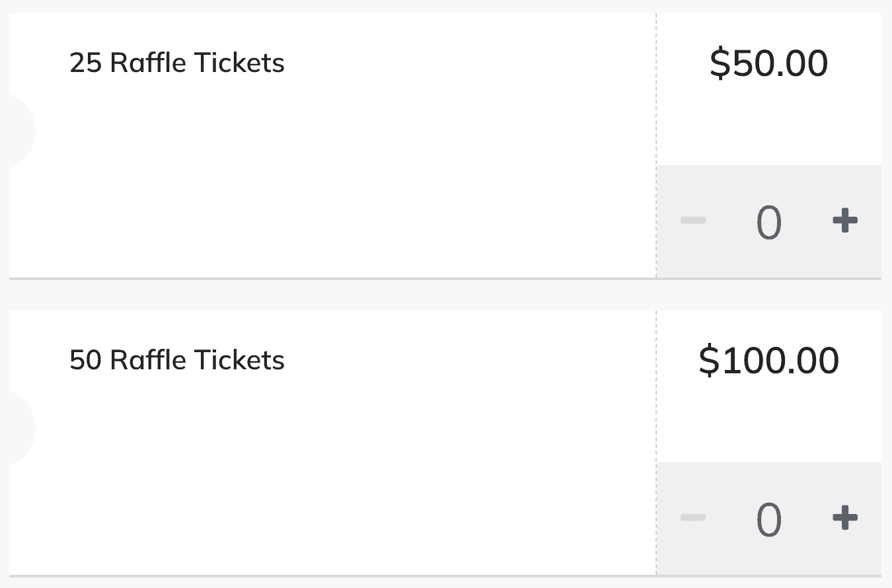The image size is (892, 588).
Task: Select quantity value for 25 Raffle Tickets
Action: [x=769, y=222]
